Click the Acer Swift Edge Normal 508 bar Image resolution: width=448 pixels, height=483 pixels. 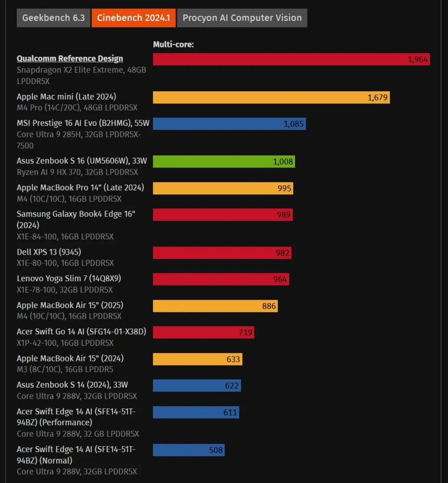pyautogui.click(x=188, y=450)
